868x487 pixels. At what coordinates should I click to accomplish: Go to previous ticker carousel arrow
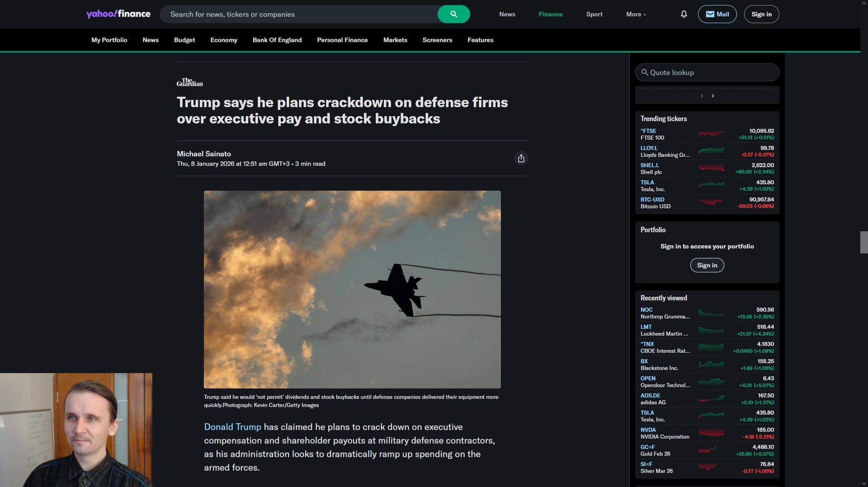(x=702, y=96)
